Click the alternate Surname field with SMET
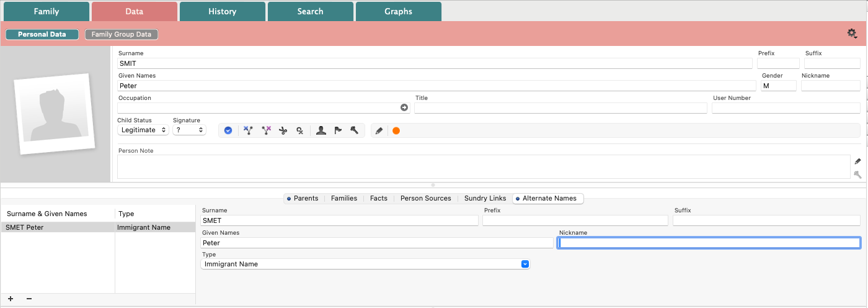868x308 pixels. (340, 220)
